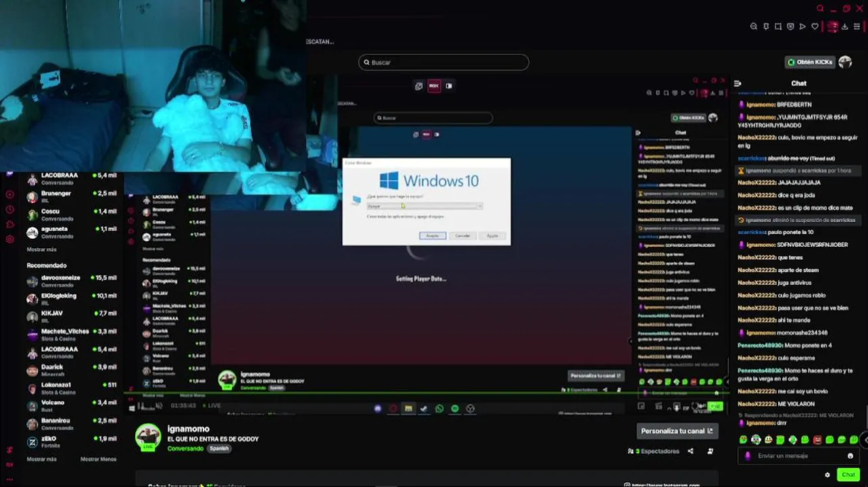Open Coscu channel in the sidebar
Screen dimensions: 868x487
(72, 214)
